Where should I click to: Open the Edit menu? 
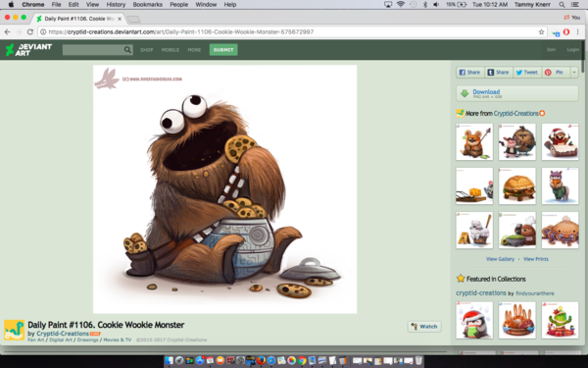pos(73,5)
